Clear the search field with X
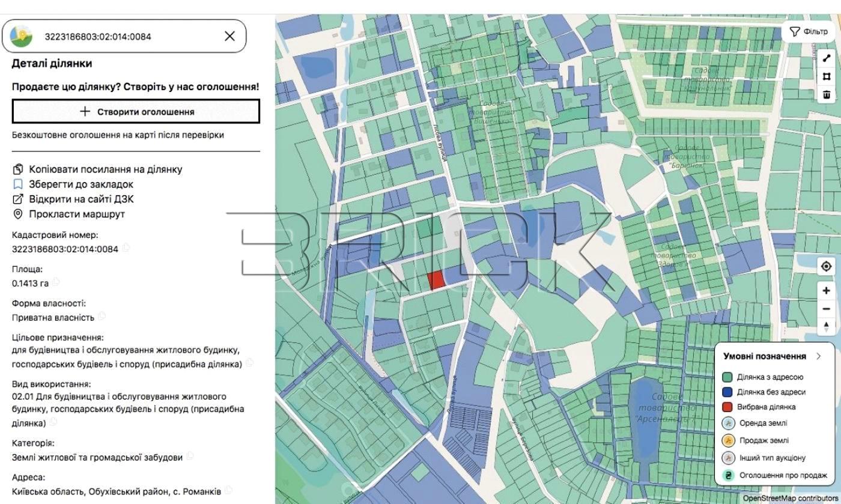Screen dimensions: 841x504 [229, 36]
